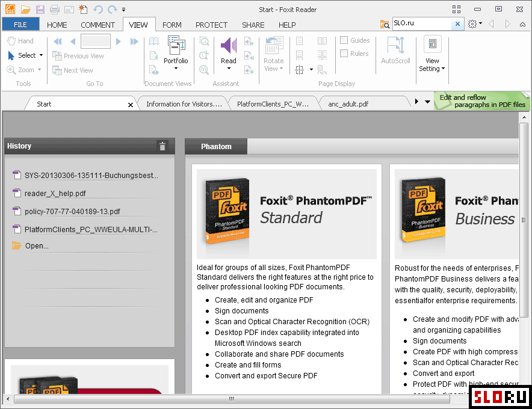Image resolution: width=532 pixels, height=409 pixels.
Task: Open policy-707-77-040189-13.pdf from History
Action: click(72, 212)
